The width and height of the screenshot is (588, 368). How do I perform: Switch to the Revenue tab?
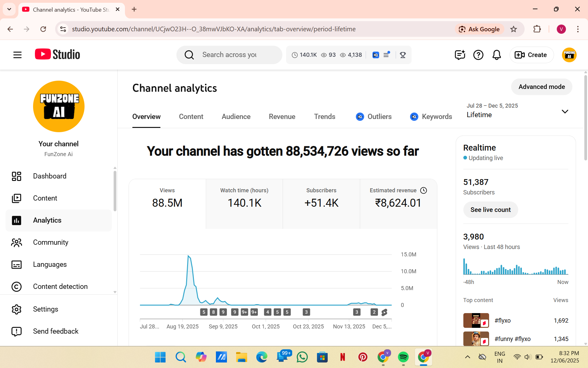point(282,117)
